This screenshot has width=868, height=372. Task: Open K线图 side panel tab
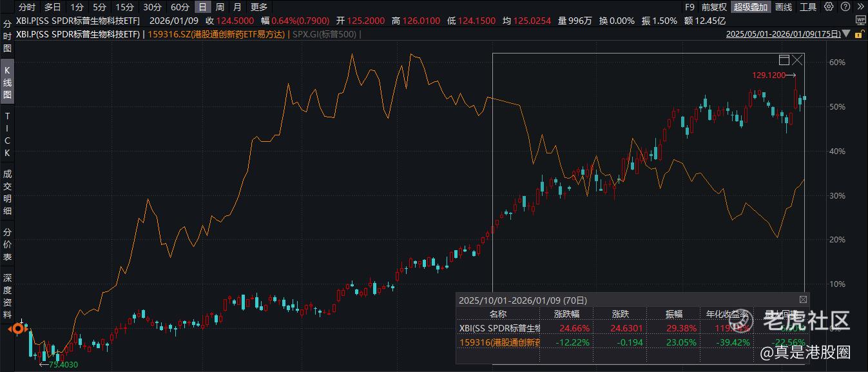(8, 82)
